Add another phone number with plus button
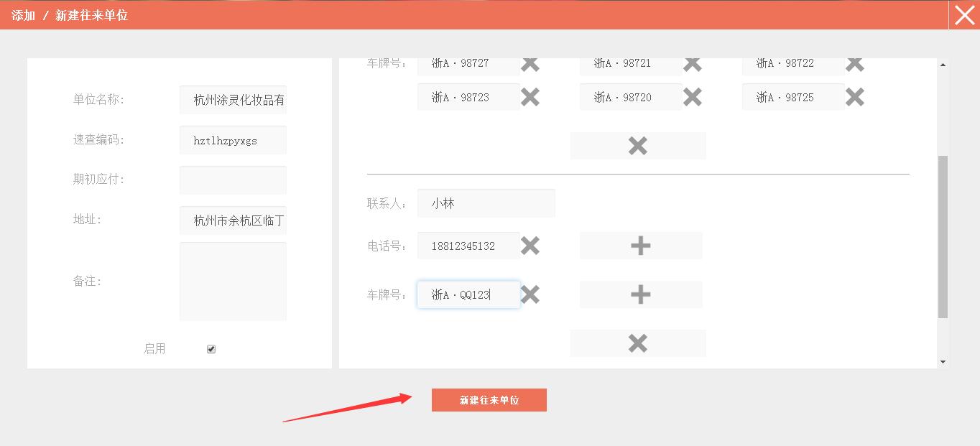Viewport: 980px width, 446px height. tap(640, 246)
